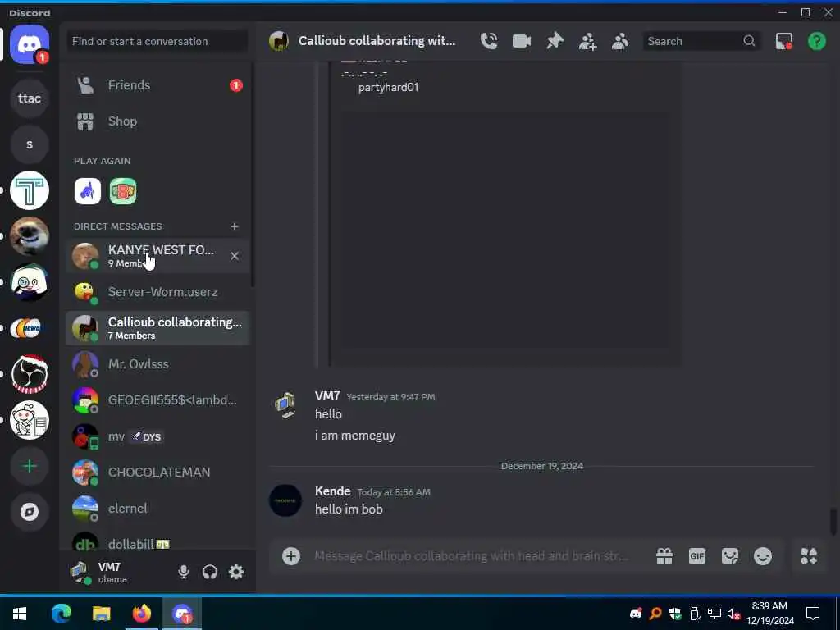Open the green help icon

tap(816, 41)
